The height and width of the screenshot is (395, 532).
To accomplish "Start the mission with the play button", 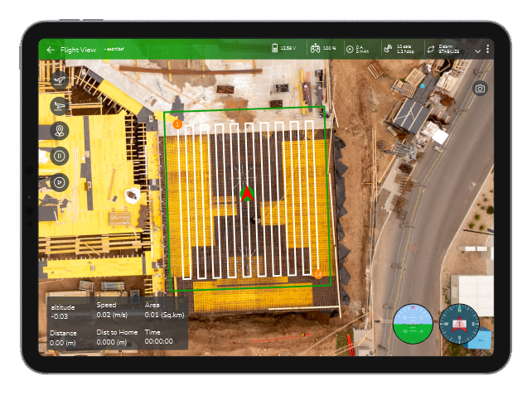I will (60, 182).
